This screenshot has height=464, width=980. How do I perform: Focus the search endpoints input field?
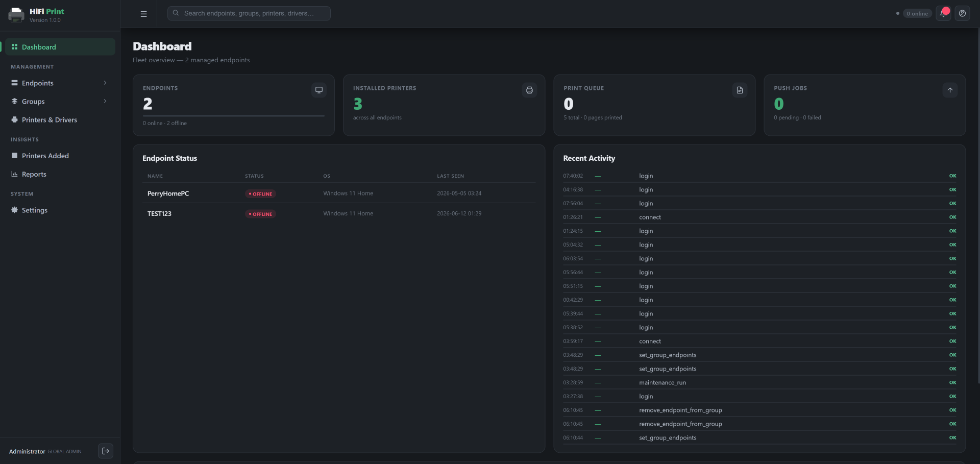[x=249, y=13]
